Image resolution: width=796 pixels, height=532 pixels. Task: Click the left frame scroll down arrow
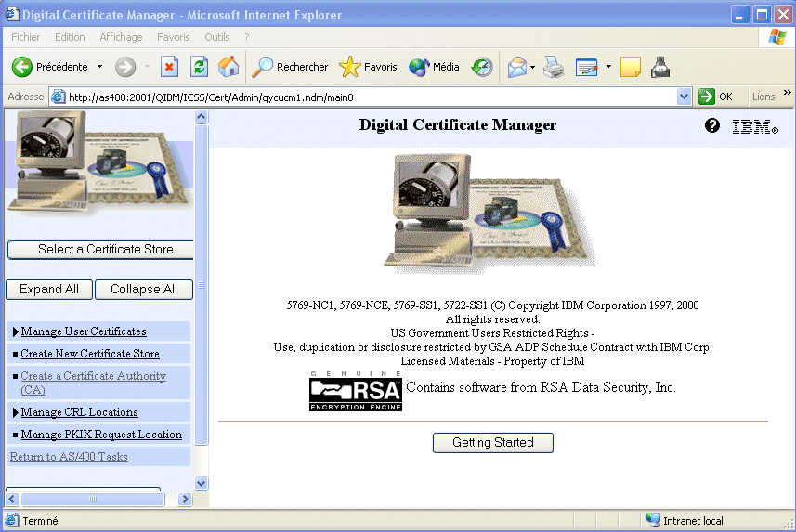201,483
